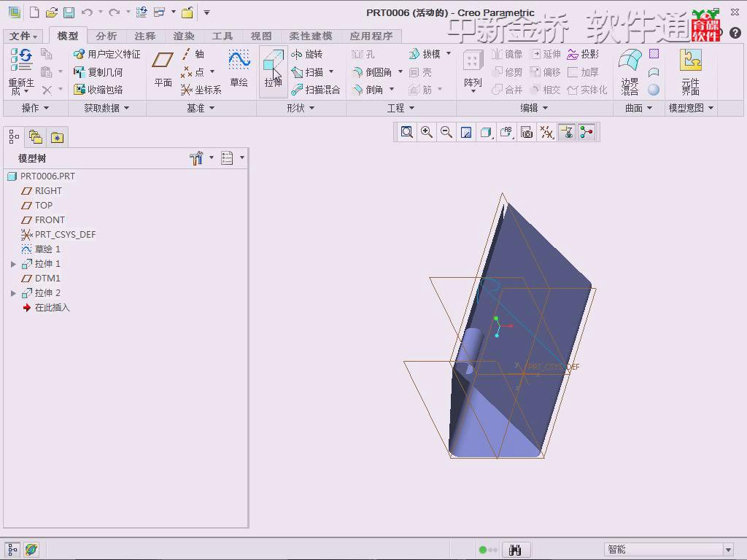Screen dimensions: 747x560
Task: Toggle the display style icon
Action: click(487, 133)
